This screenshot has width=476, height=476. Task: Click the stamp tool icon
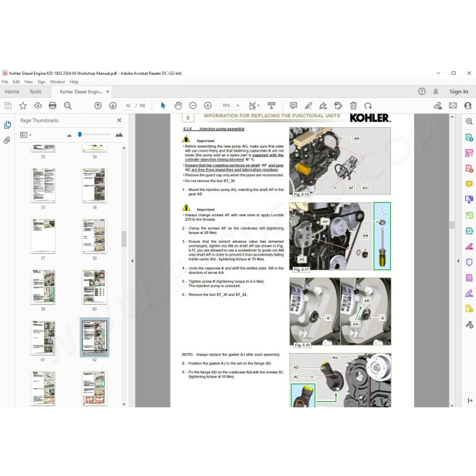338,105
